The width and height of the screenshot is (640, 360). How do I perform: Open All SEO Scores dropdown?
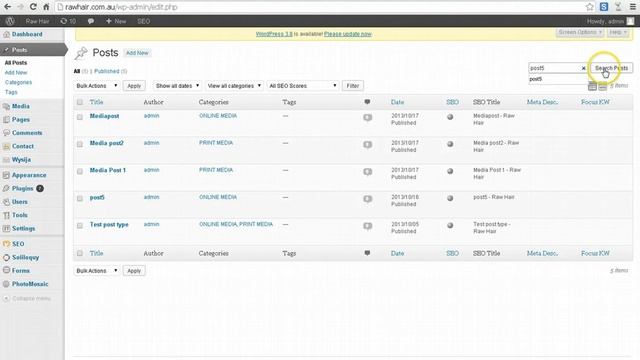click(x=302, y=86)
